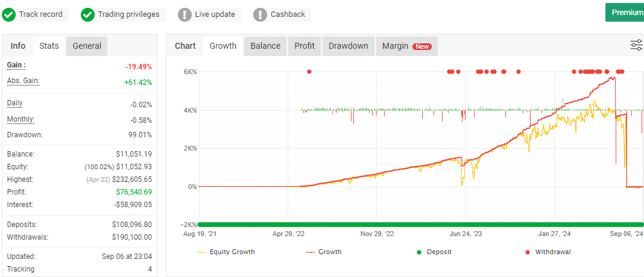The image size is (644, 277).
Task: Toggle the Growth legend series
Action: 324,252
